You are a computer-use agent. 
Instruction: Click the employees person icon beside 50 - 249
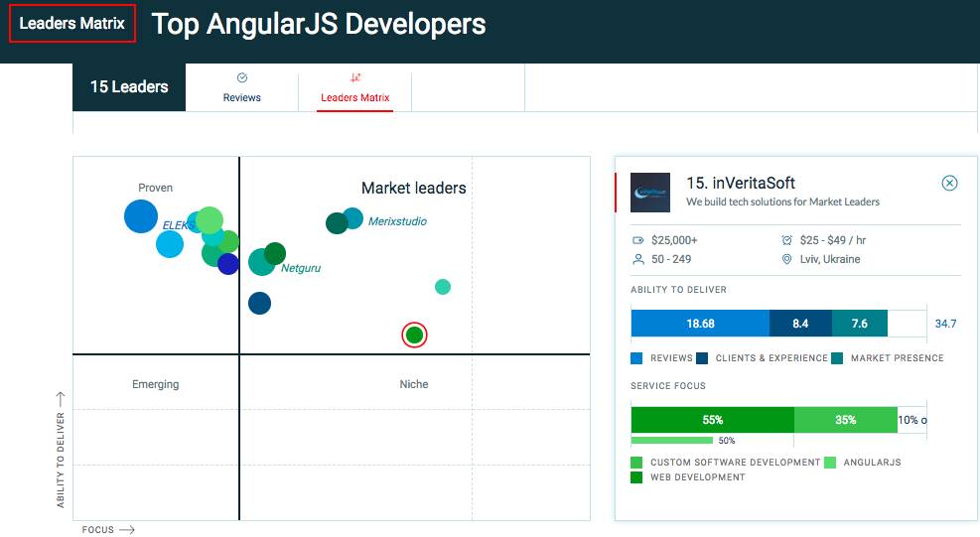(x=638, y=259)
